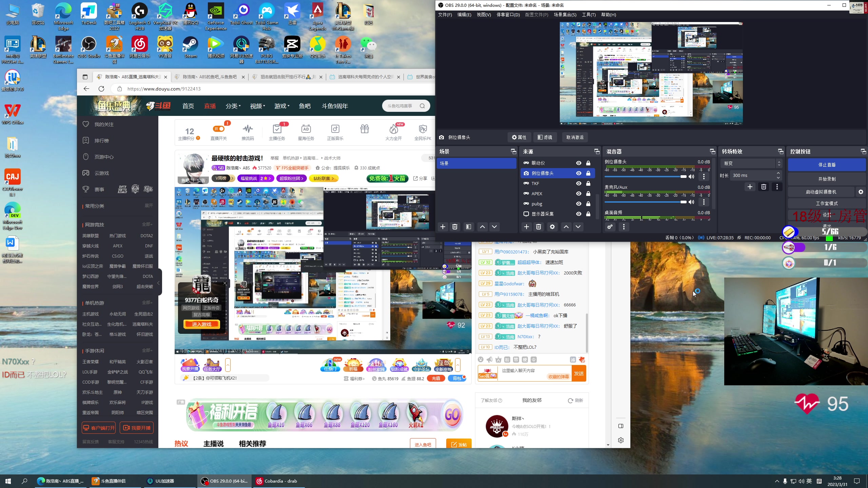Viewport: 868px width, 488px height.
Task: Open the 工具(T) menu in OBS
Action: click(589, 15)
